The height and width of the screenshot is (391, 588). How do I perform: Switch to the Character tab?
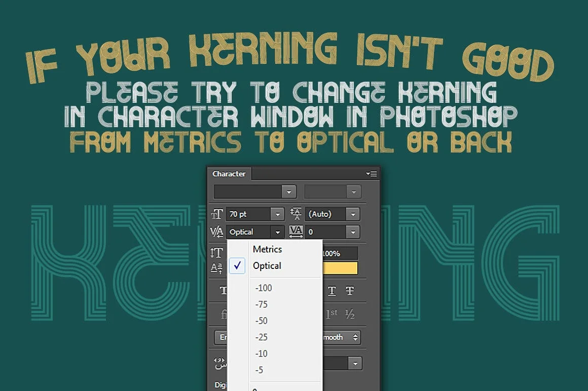(x=229, y=174)
